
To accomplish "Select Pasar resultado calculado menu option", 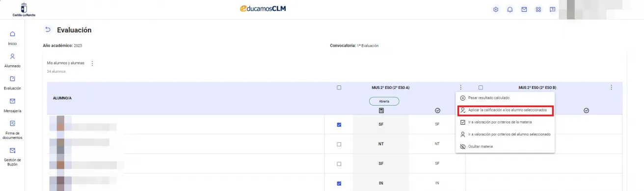I will [x=505, y=98].
